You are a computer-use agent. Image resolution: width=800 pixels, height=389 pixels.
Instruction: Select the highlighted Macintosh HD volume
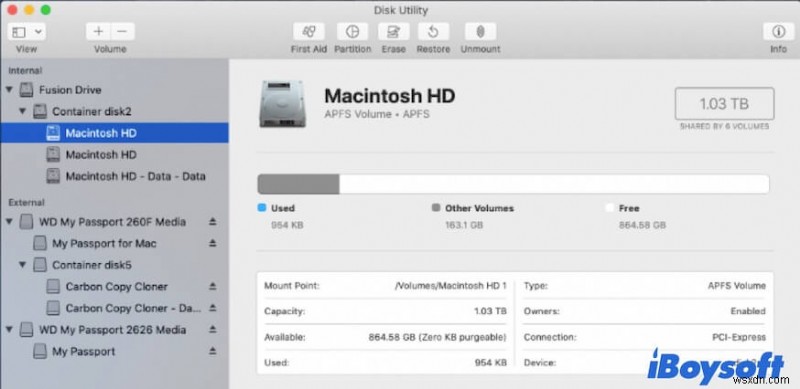click(114, 133)
